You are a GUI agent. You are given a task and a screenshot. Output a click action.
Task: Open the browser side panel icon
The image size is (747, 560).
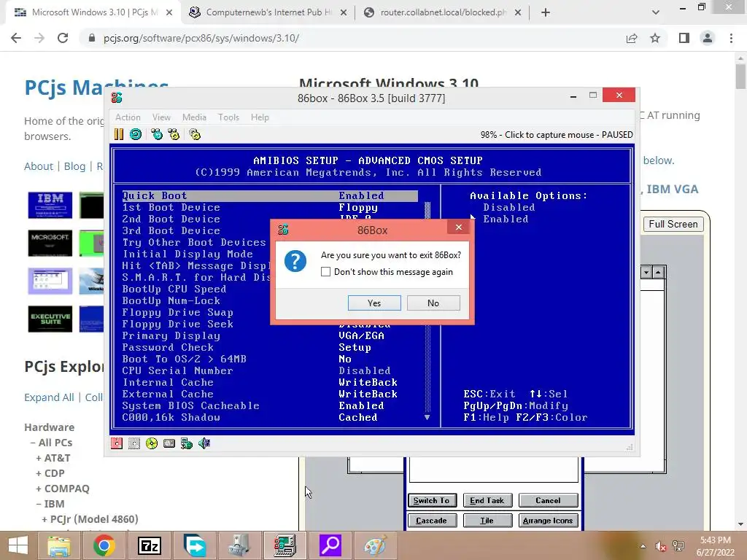pos(684,38)
